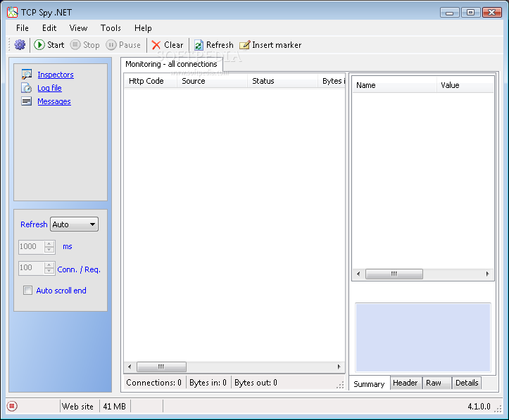Switch to the Summary tab
509x420 pixels.
(x=369, y=384)
